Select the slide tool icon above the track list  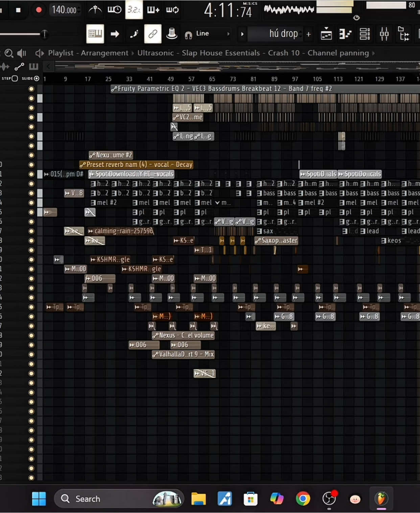pyautogui.click(x=19, y=67)
